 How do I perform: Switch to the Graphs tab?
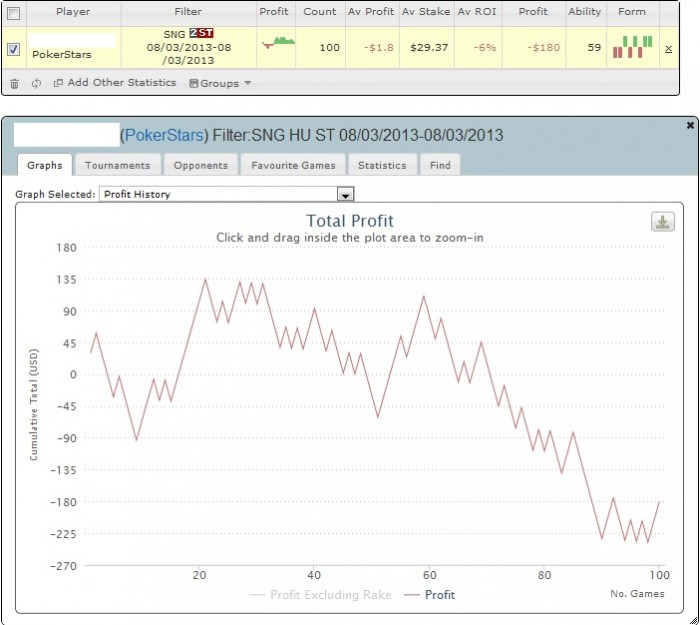pos(45,165)
